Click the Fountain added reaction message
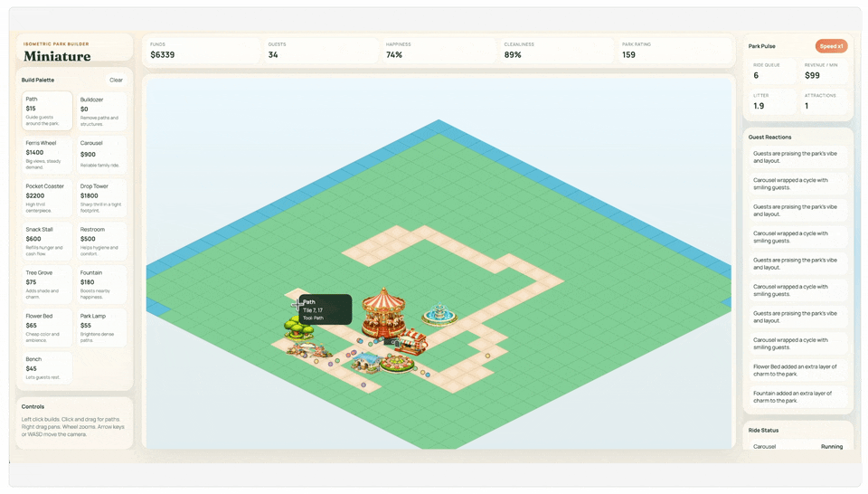Image resolution: width=868 pixels, height=494 pixels. [x=797, y=396]
